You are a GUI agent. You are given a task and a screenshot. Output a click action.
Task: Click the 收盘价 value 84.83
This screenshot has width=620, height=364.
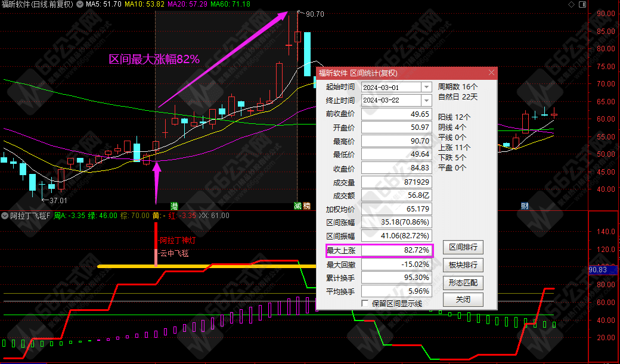pyautogui.click(x=397, y=169)
